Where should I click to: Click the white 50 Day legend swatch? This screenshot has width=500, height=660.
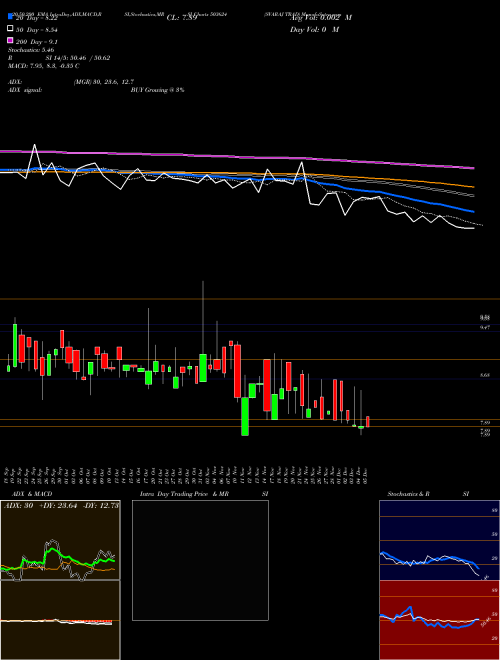10,29
